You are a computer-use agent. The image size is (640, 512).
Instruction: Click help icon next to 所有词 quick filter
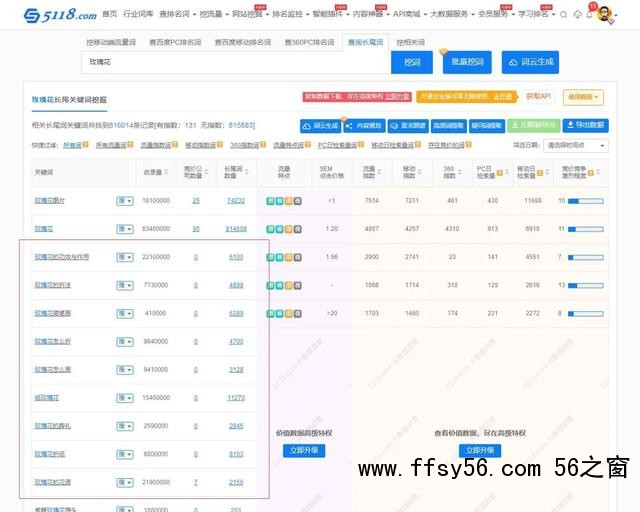pyautogui.click(x=85, y=145)
